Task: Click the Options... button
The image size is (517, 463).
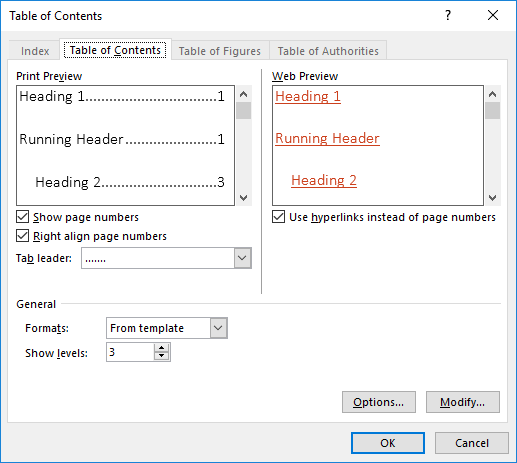Action: (x=379, y=402)
